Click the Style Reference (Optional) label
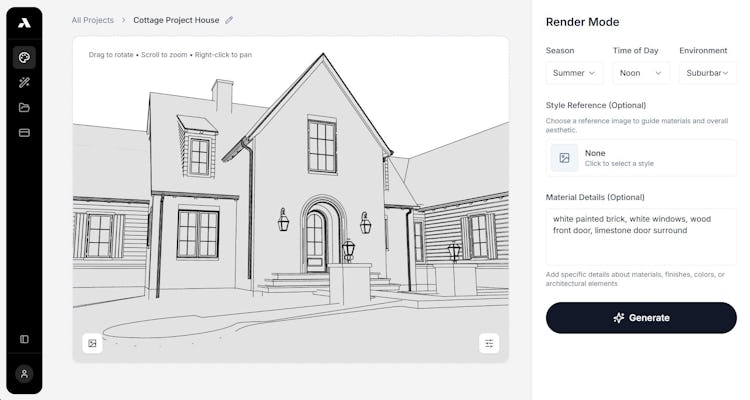 tap(596, 105)
